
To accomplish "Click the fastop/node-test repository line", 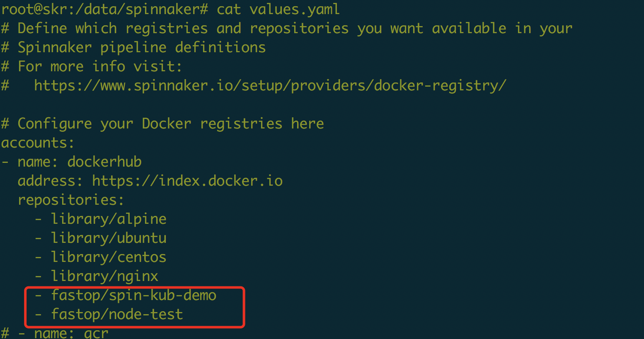I will tap(117, 315).
